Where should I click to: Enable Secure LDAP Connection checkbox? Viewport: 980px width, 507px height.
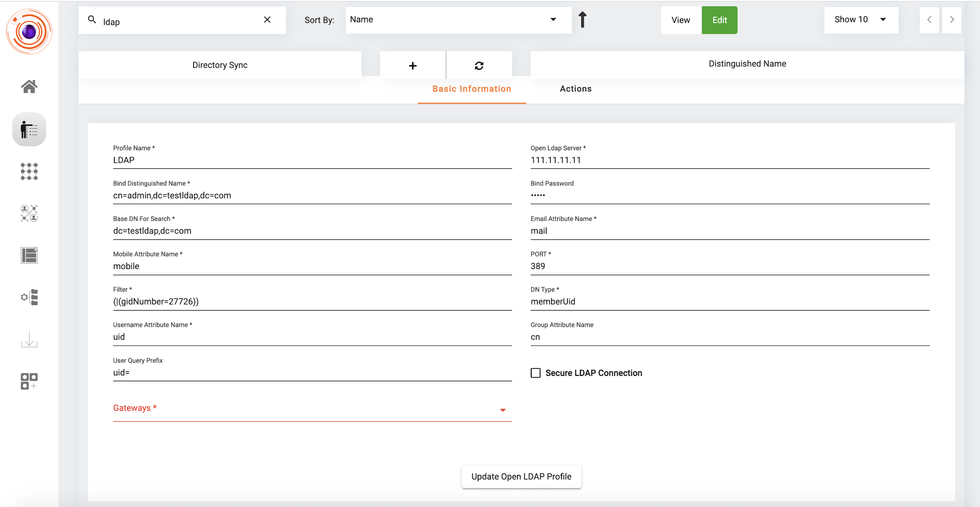pos(537,372)
